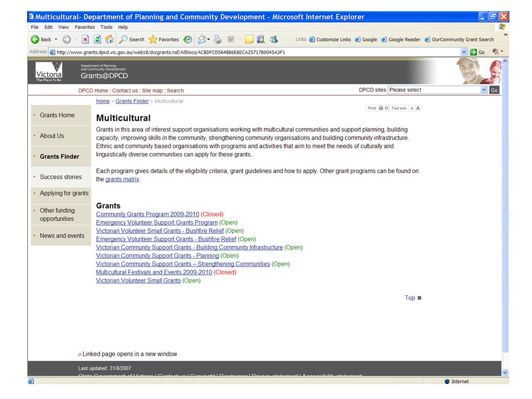The image size is (532, 399).
Task: Click the yellow note toolbar icon
Action: (249, 40)
